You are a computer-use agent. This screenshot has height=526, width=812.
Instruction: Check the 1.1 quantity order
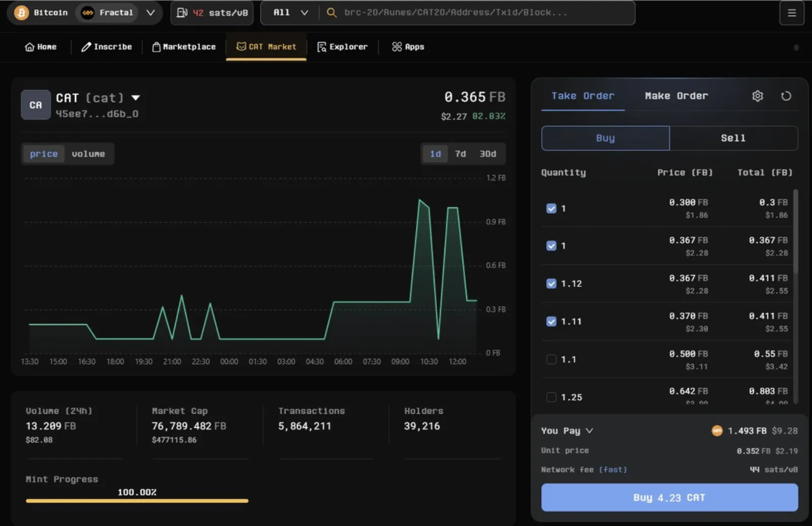pos(551,359)
